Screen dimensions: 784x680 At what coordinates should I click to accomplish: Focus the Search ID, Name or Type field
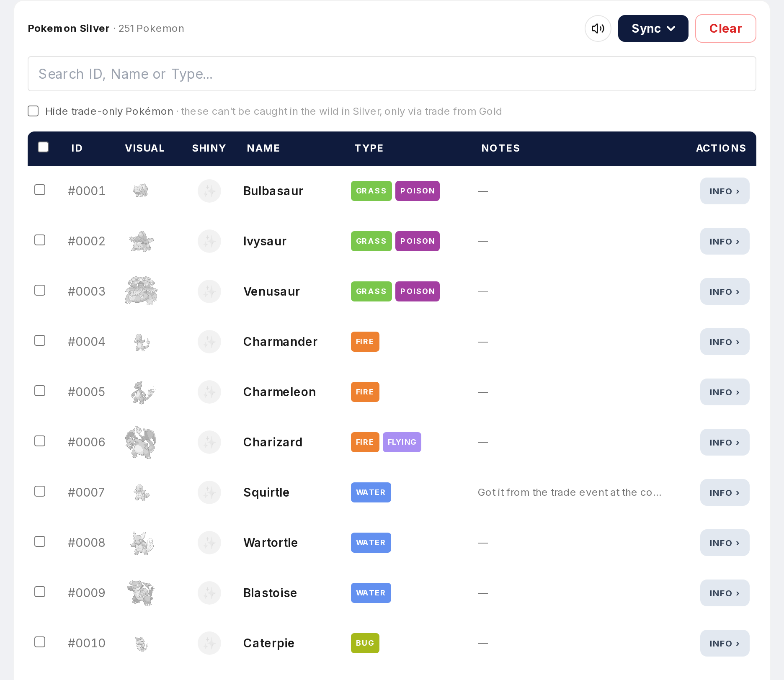click(392, 74)
